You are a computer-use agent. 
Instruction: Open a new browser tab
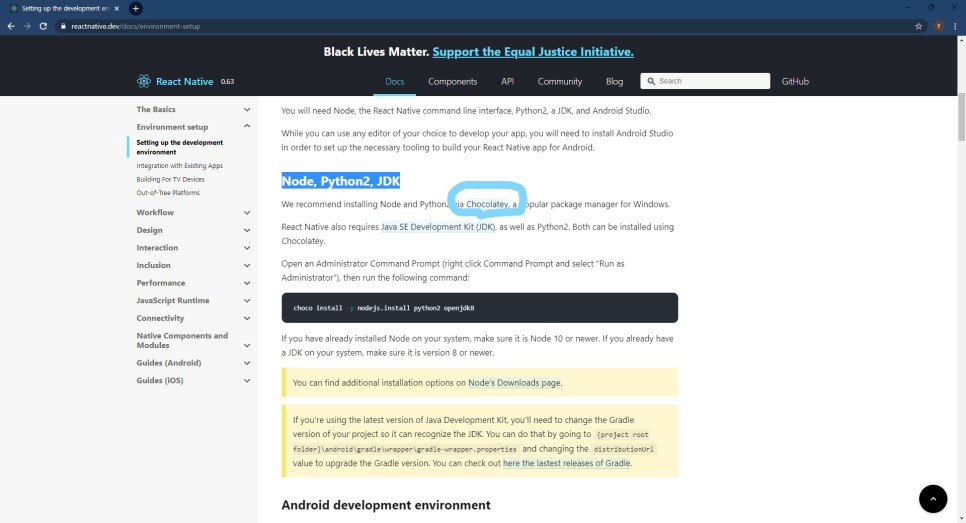click(x=136, y=9)
